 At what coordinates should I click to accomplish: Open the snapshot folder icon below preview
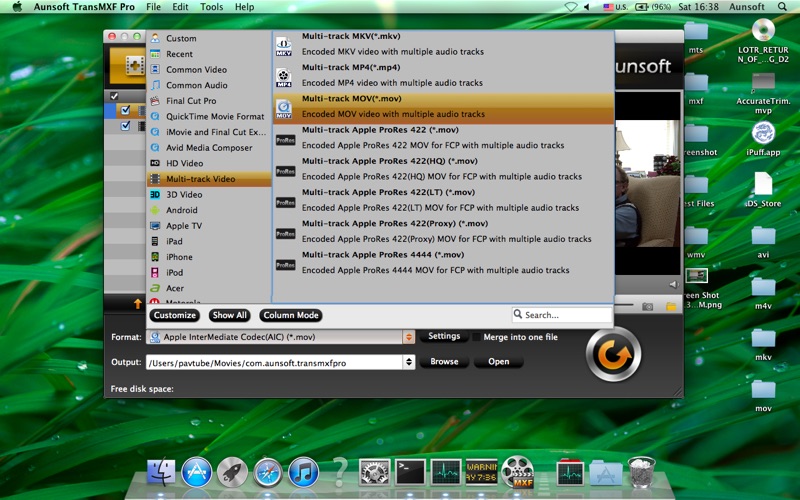click(669, 306)
